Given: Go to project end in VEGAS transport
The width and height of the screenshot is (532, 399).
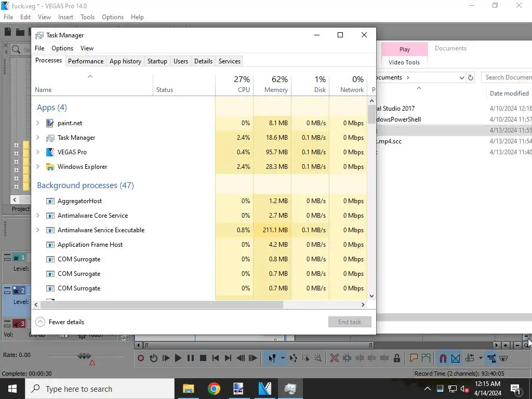Looking at the screenshot, I should click(228, 358).
